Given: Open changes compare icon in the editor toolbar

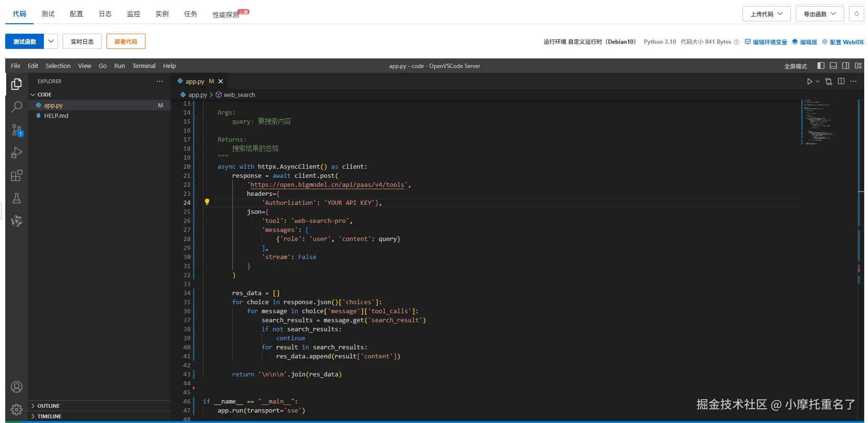Looking at the screenshot, I should pyautogui.click(x=829, y=81).
